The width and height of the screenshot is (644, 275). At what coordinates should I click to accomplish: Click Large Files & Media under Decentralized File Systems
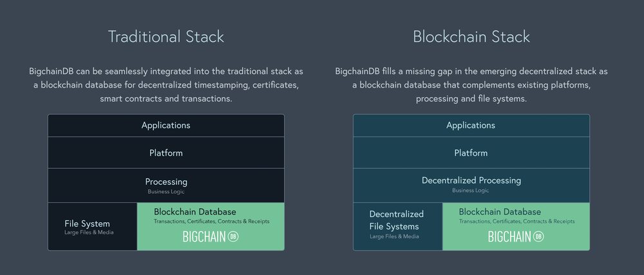tap(394, 237)
